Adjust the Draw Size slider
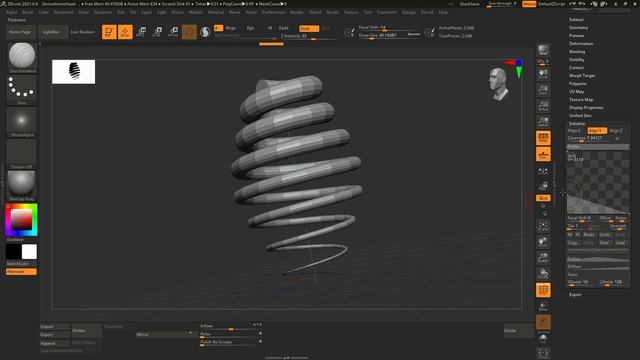 coord(389,36)
